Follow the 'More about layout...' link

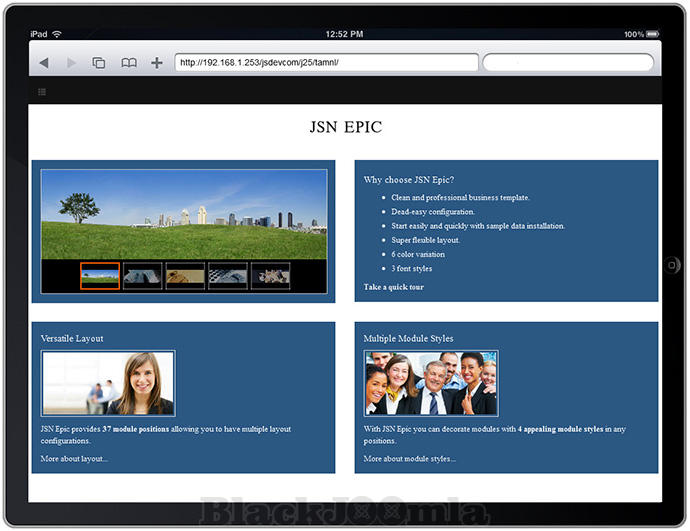[74, 459]
